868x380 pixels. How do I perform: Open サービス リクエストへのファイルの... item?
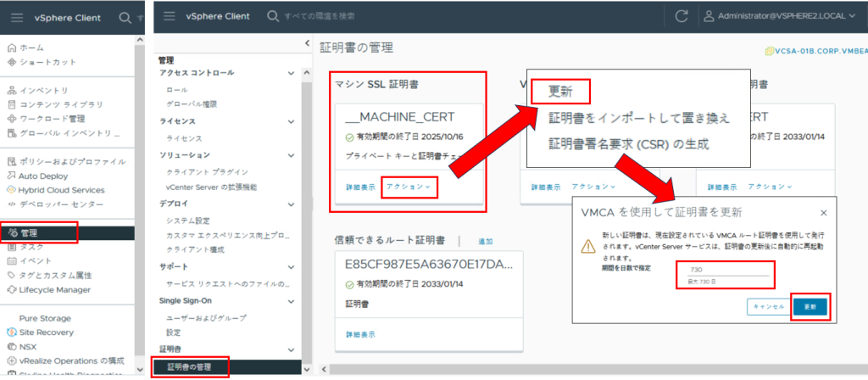coord(227,284)
